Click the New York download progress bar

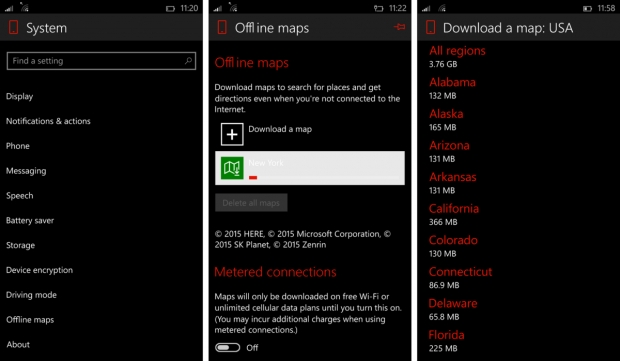324,178
